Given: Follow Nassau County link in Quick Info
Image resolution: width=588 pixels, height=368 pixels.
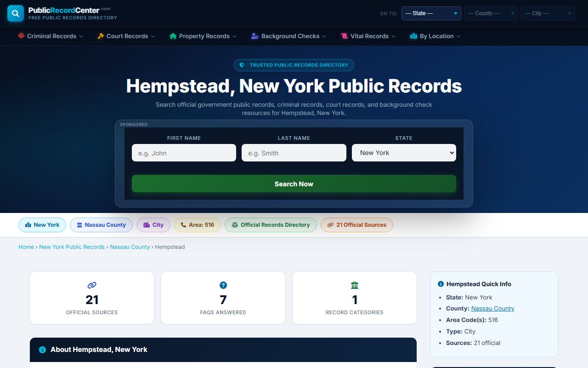Looking at the screenshot, I should click(493, 309).
